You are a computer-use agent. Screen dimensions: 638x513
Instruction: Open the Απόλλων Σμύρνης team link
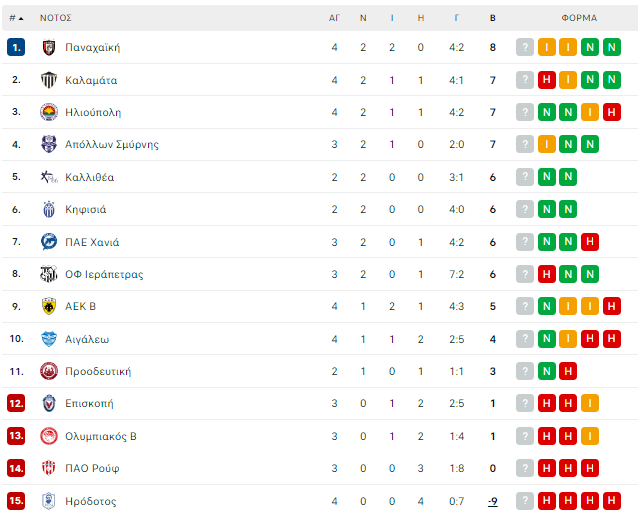click(x=112, y=144)
